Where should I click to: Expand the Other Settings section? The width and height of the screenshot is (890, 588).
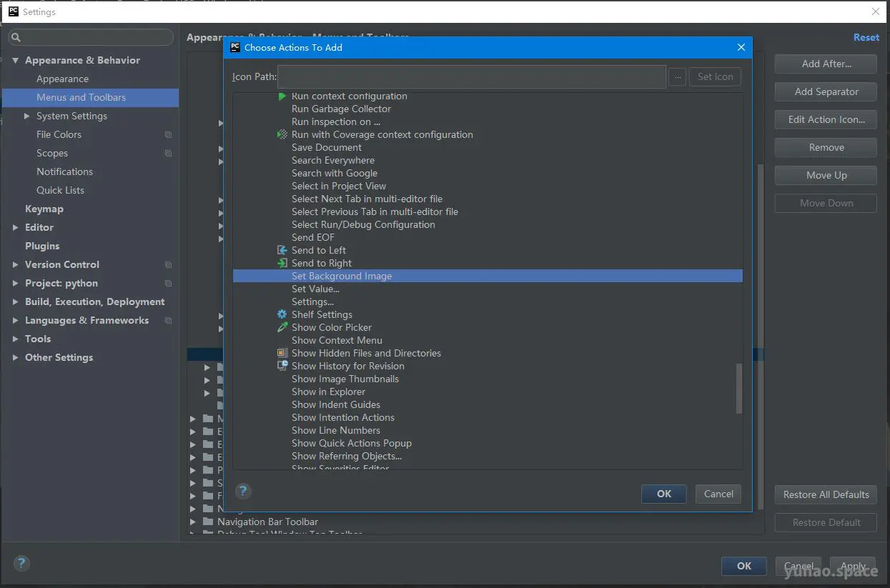pyautogui.click(x=15, y=357)
